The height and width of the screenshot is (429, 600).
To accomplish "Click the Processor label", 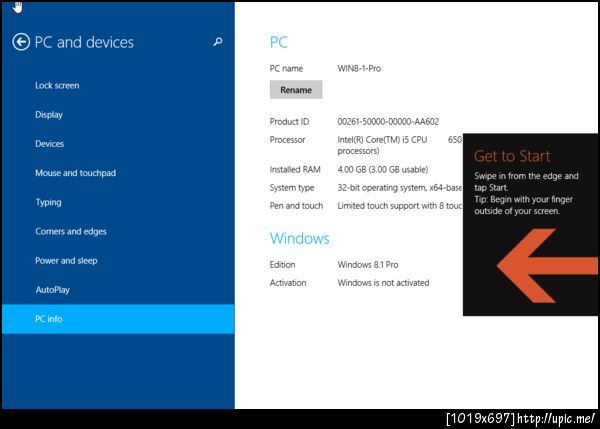I will pyautogui.click(x=287, y=140).
